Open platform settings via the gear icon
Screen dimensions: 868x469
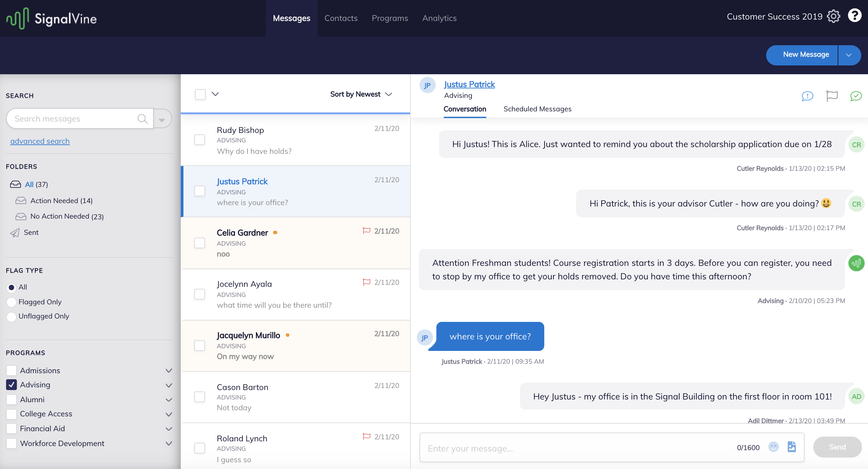click(834, 16)
